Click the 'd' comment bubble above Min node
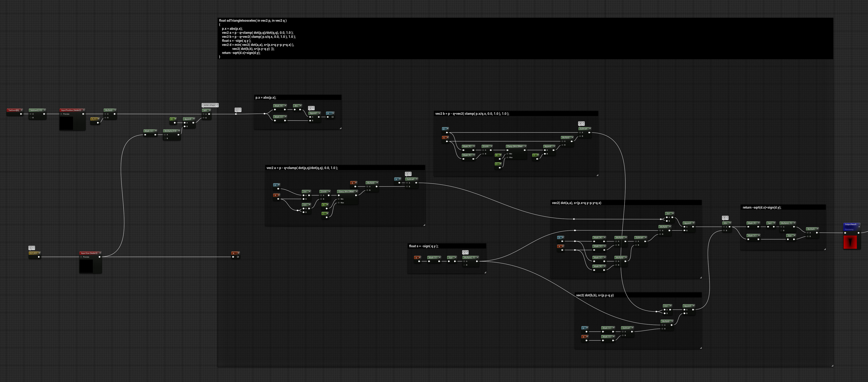The width and height of the screenshot is (868, 382). pos(724,218)
